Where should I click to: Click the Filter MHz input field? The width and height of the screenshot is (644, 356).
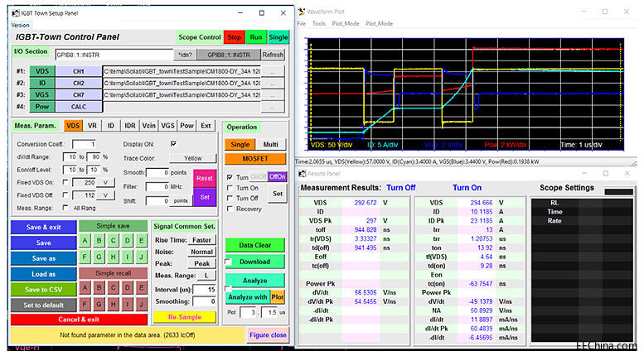point(157,186)
